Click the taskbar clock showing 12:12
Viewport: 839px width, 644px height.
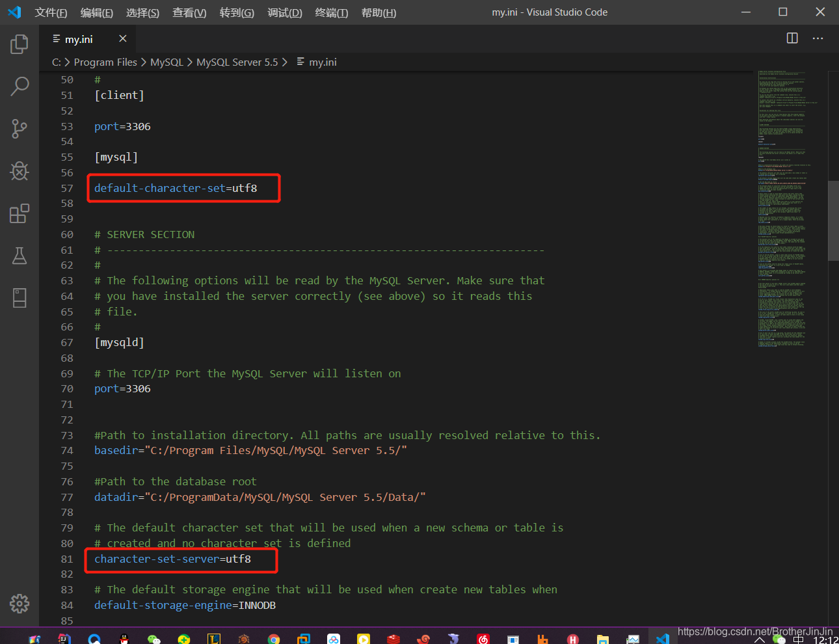(x=825, y=640)
